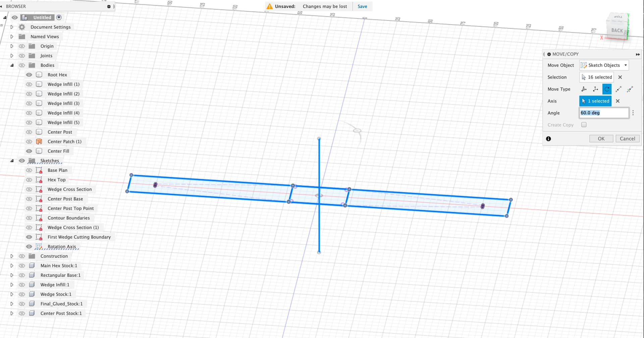Expand Named Views node

(x=12, y=37)
